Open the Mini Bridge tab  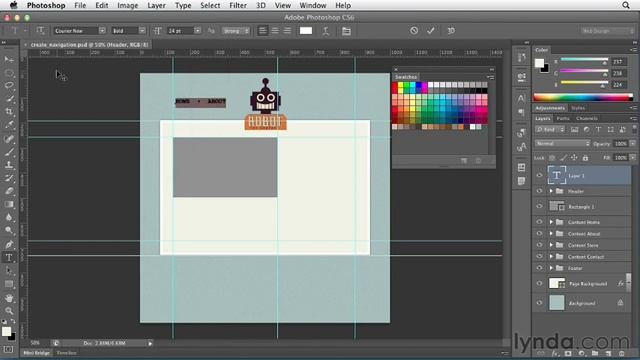coord(36,353)
